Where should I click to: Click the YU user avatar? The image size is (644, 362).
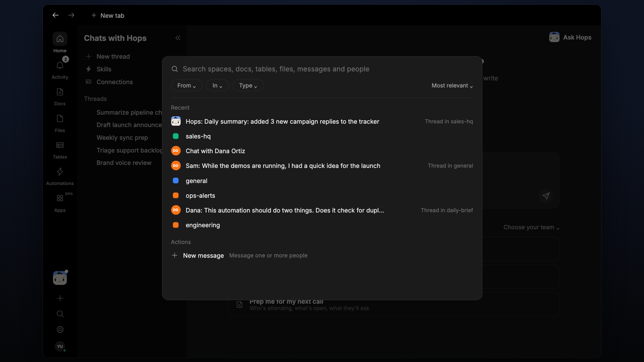click(x=60, y=346)
